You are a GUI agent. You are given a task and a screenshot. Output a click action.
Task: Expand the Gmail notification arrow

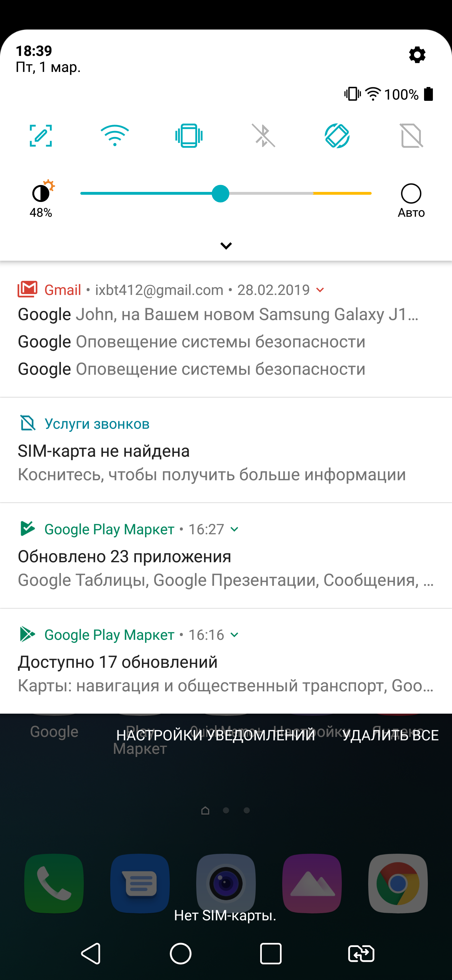pos(320,290)
